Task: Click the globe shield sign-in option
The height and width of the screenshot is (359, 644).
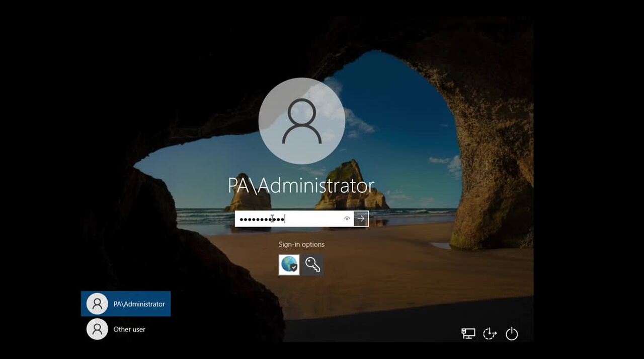Action: pos(289,264)
